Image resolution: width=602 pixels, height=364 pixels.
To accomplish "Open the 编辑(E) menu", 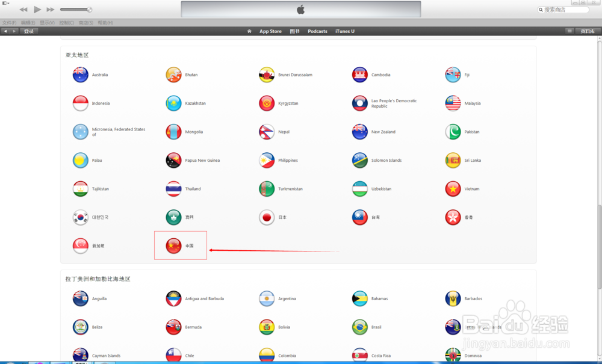I will tap(28, 23).
